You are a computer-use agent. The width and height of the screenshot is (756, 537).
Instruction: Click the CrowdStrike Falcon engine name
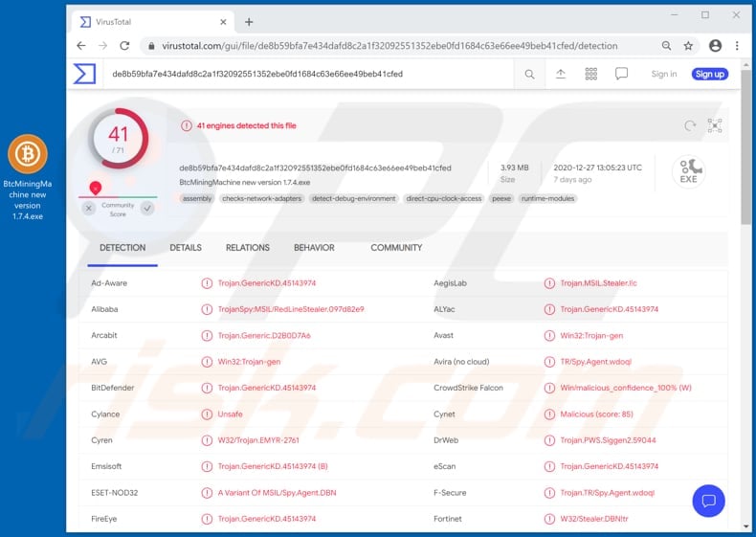click(x=468, y=388)
